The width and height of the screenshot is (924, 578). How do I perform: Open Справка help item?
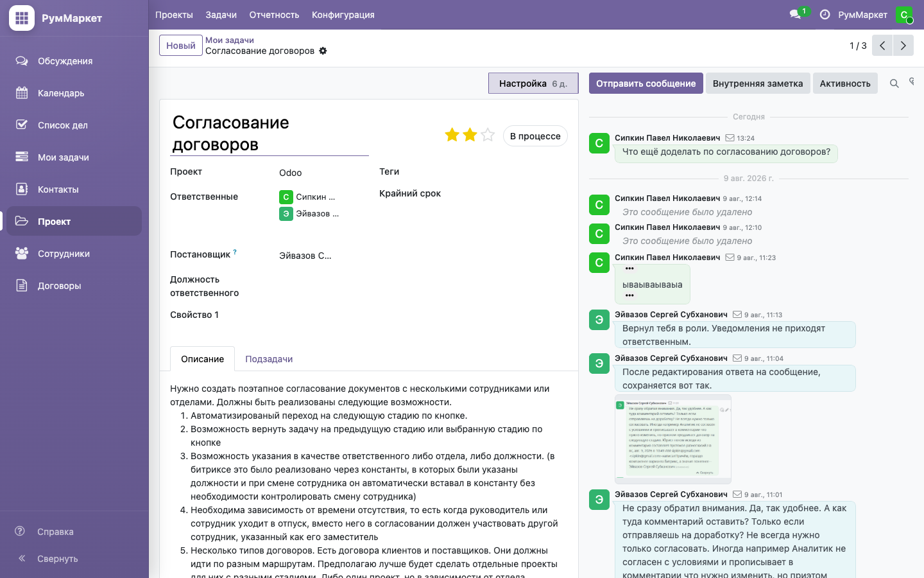coord(74,532)
